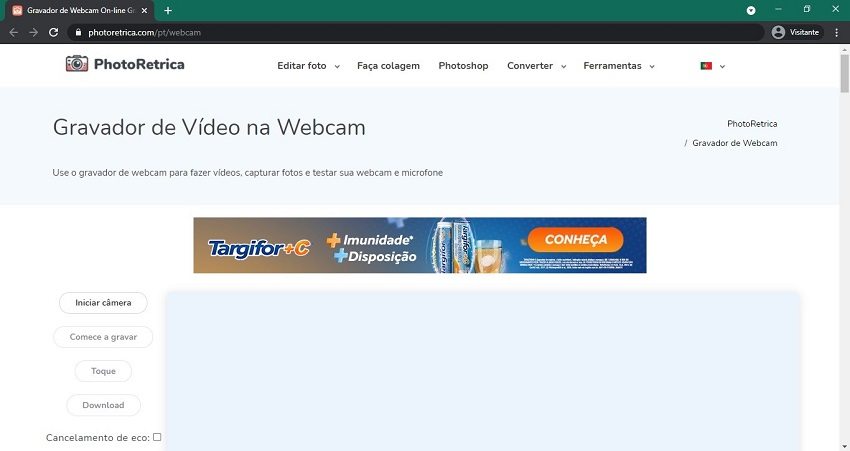
Task: Click the webcam preview area
Action: [483, 372]
